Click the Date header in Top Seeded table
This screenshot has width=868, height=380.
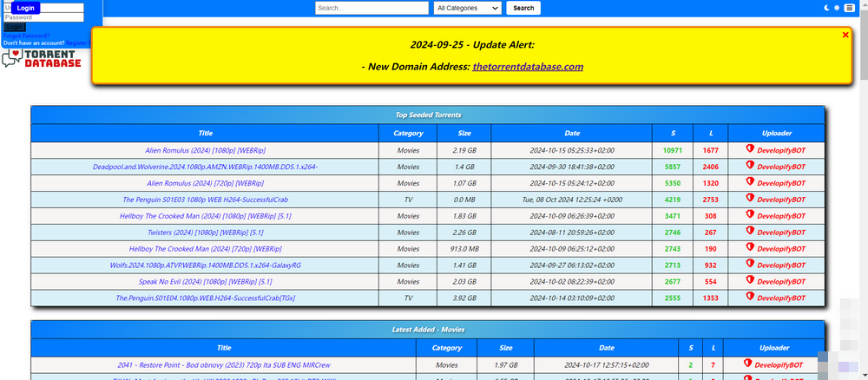tap(572, 134)
